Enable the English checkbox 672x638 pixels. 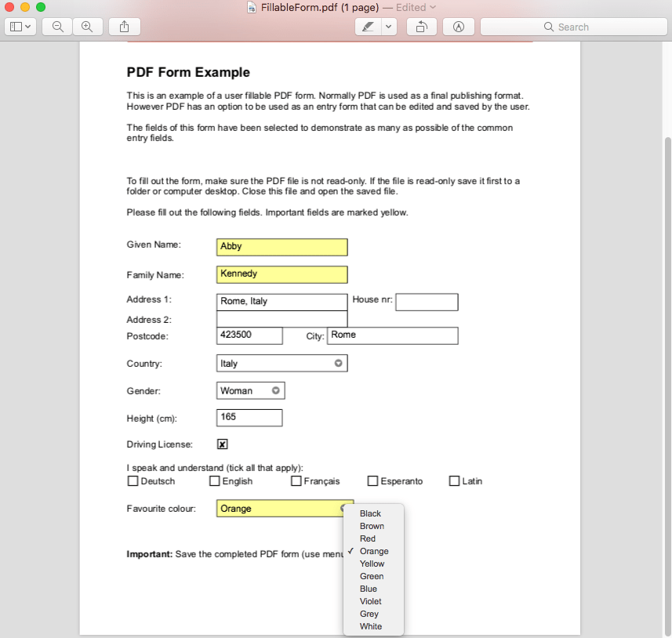(x=213, y=480)
